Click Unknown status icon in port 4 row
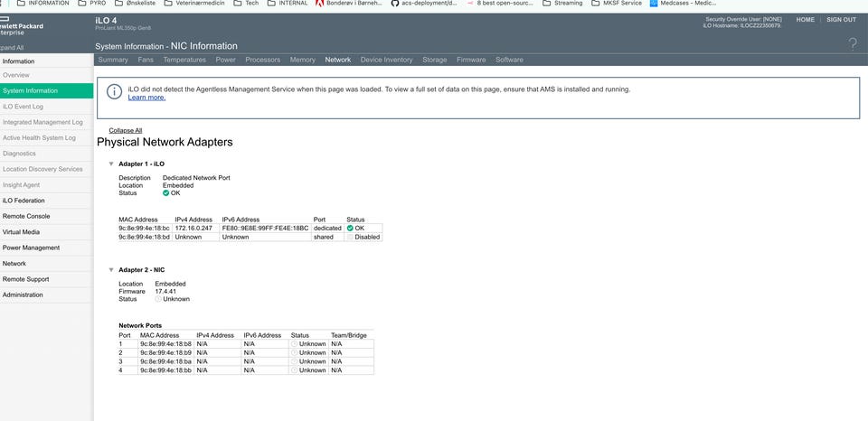The image size is (868, 421). point(295,370)
